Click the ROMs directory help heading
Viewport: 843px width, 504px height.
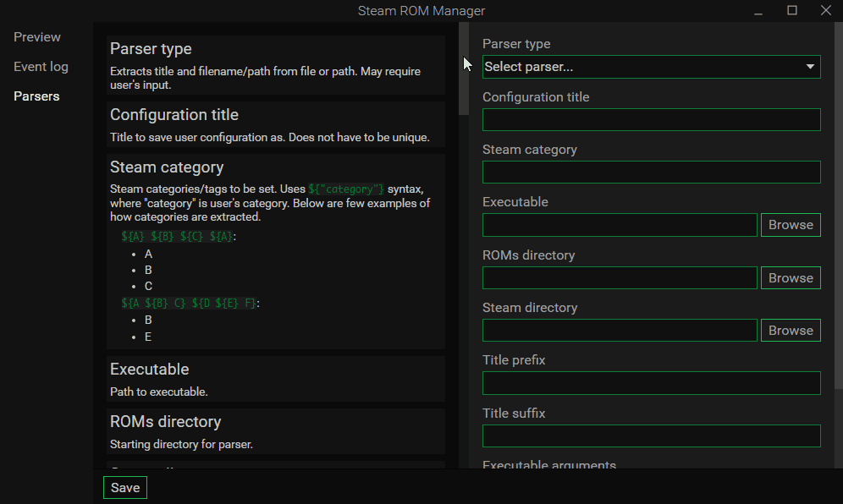pyautogui.click(x=166, y=422)
